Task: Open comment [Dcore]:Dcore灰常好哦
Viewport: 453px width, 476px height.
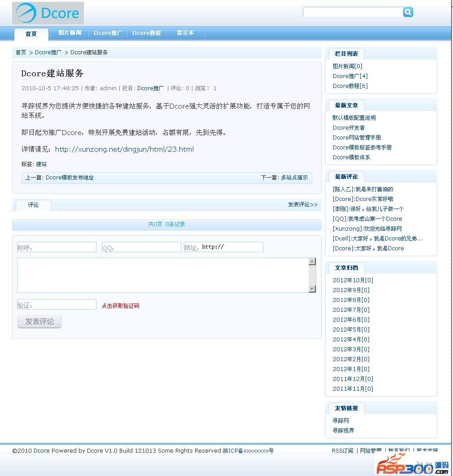Action: (x=363, y=199)
